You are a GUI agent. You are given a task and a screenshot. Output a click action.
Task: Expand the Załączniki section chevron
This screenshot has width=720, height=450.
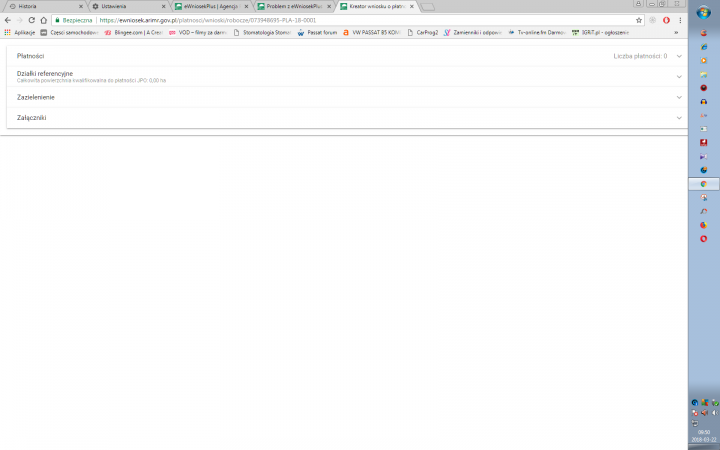679,118
